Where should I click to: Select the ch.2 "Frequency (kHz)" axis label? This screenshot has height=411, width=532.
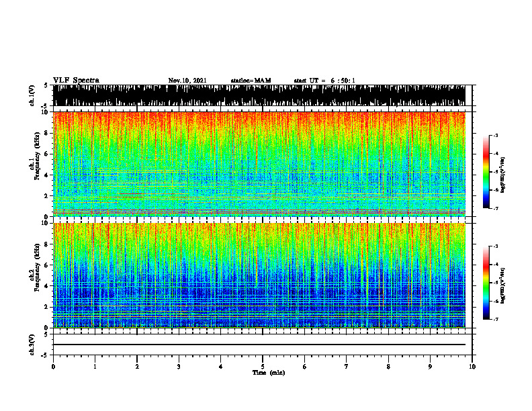point(37,267)
